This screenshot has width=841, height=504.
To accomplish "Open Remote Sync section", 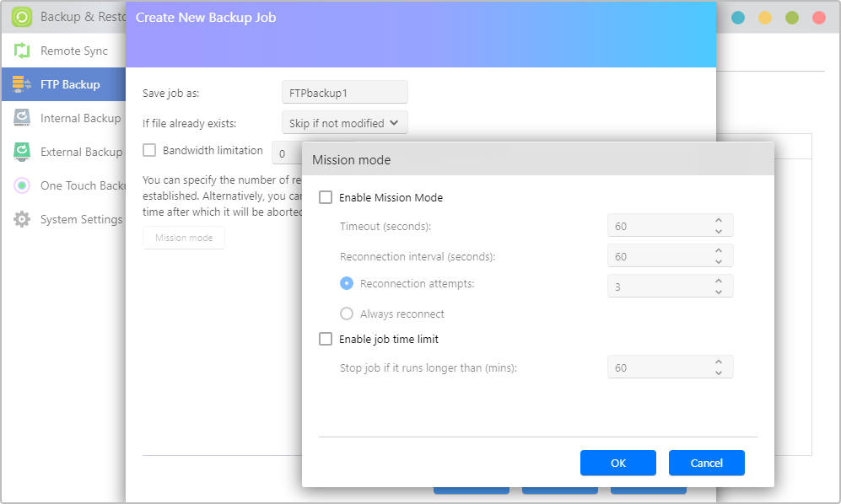I will tap(63, 51).
